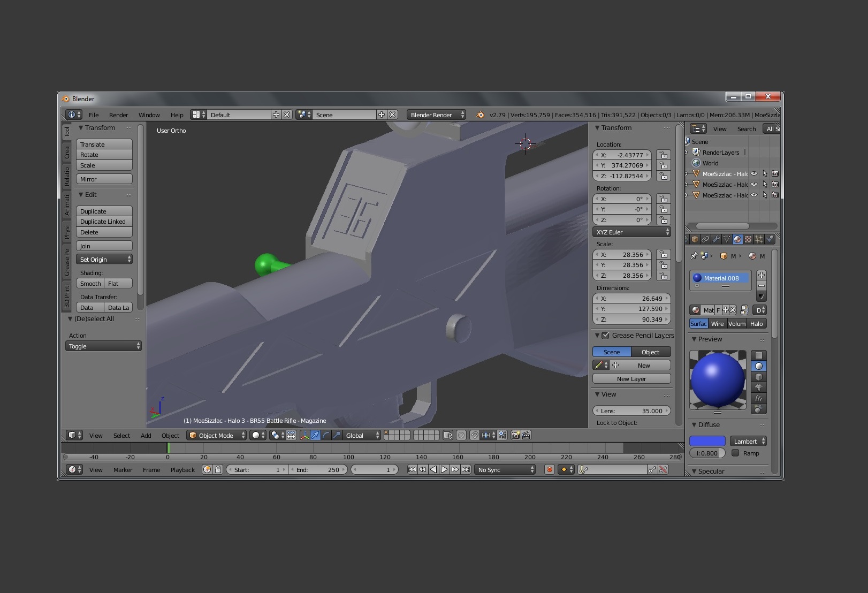Select the Material.008 slot

tap(720, 278)
